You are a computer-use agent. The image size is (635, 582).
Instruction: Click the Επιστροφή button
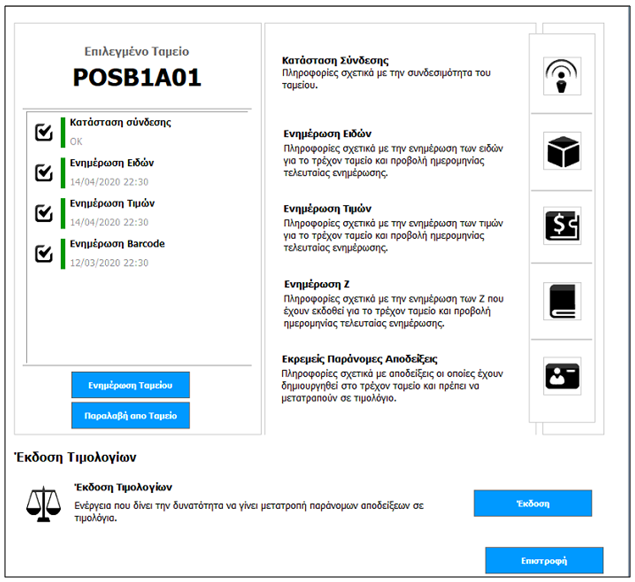click(544, 560)
